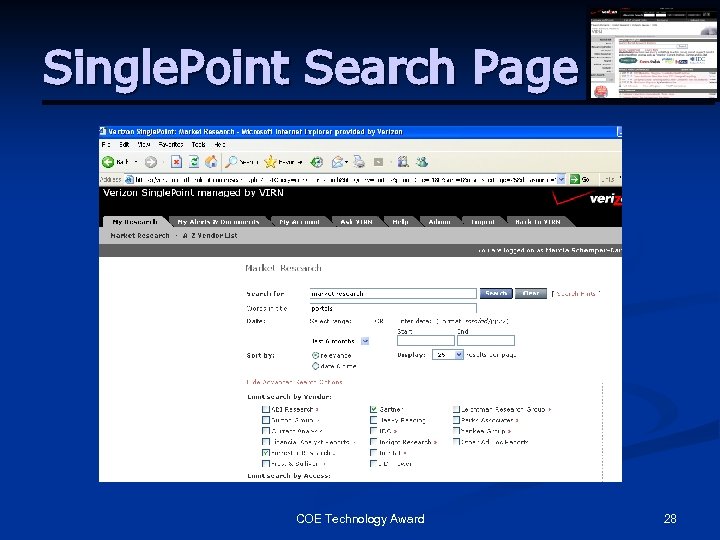Switch to Admin tab

pos(439,222)
